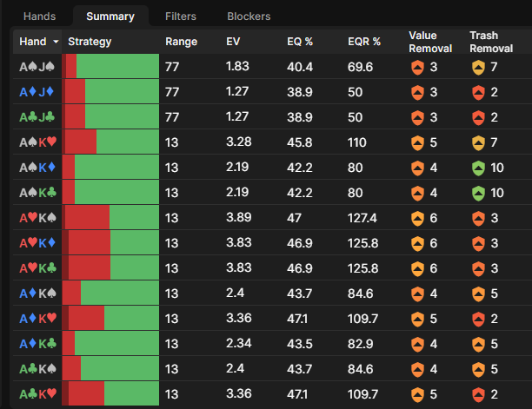The image size is (532, 409).
Task: Select Value Removal shield icon in A♣K♥ row
Action: (416, 394)
